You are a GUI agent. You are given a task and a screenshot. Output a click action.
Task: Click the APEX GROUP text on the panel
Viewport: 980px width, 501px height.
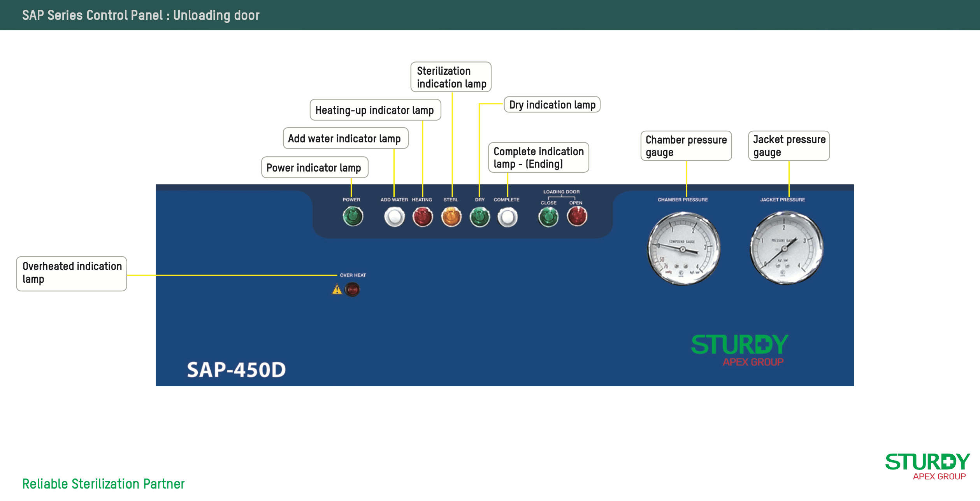coord(753,362)
